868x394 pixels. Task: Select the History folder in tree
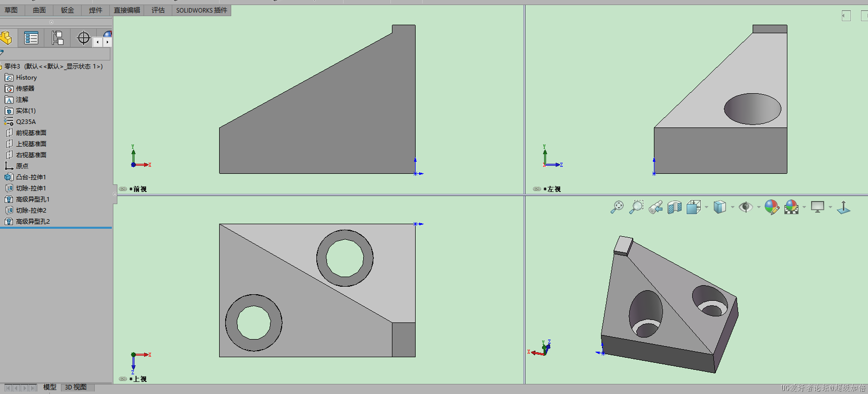coord(21,78)
